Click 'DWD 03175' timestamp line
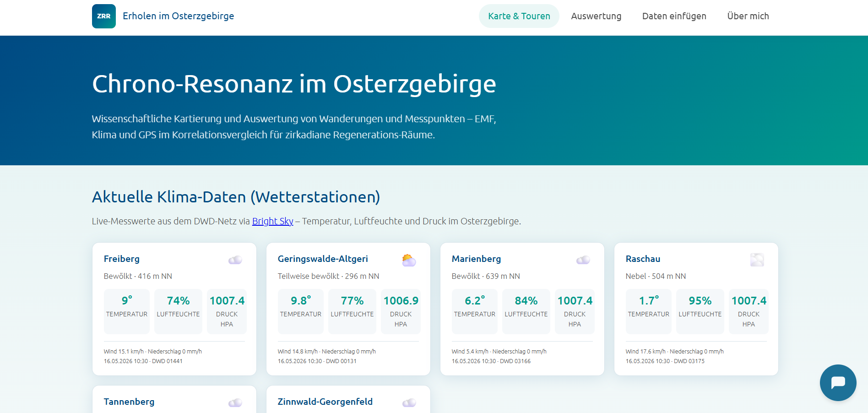The width and height of the screenshot is (868, 413). point(665,361)
